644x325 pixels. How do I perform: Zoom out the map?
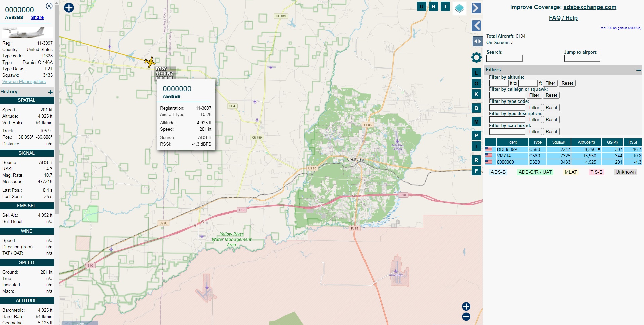point(466,317)
